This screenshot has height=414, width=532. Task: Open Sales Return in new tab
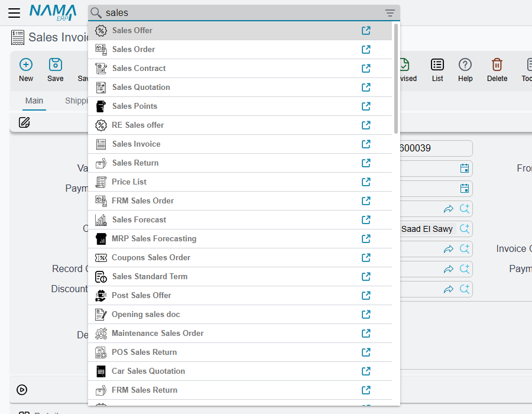[x=366, y=163]
